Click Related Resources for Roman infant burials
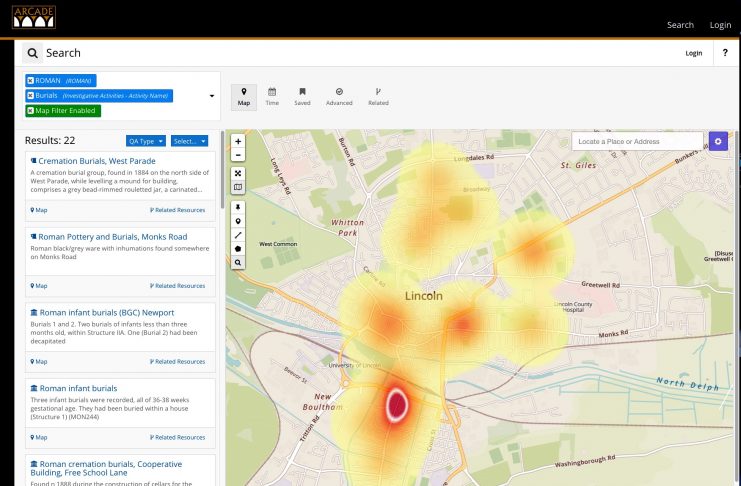Screen dimensions: 741x486 tap(177, 437)
